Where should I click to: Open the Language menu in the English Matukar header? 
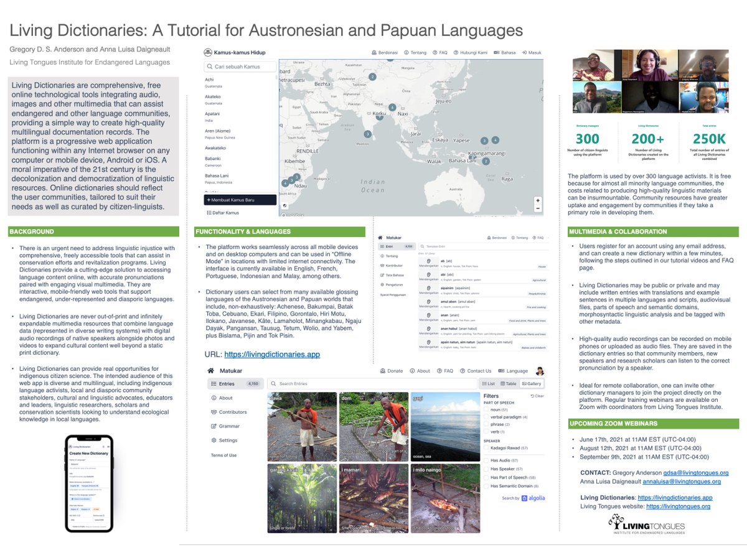coord(513,371)
